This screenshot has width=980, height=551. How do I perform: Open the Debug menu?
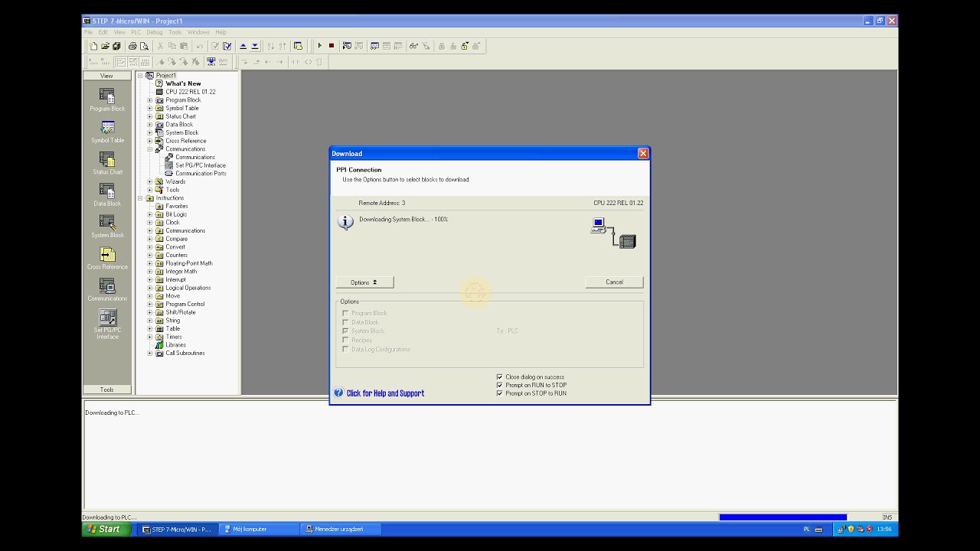point(155,32)
